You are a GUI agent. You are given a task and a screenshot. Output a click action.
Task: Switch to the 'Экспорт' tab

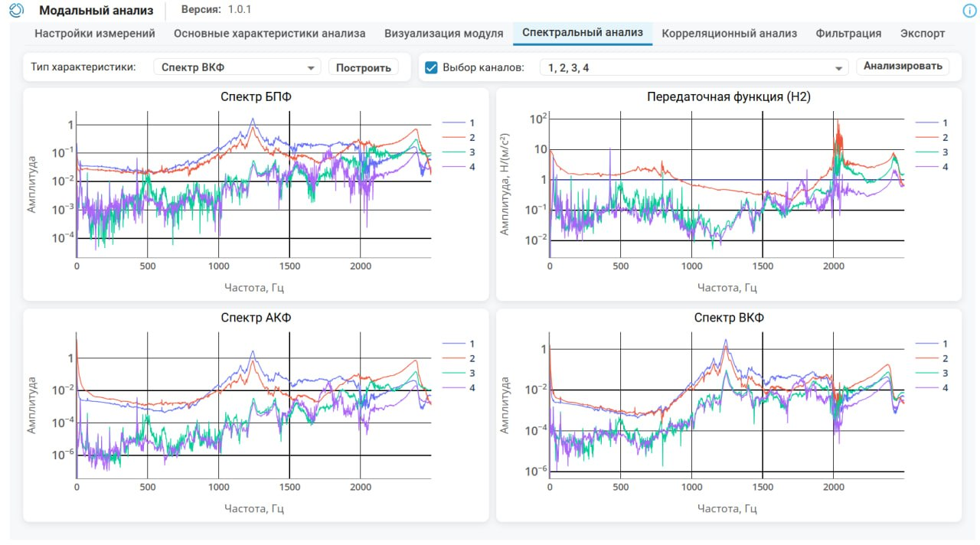[x=922, y=34]
